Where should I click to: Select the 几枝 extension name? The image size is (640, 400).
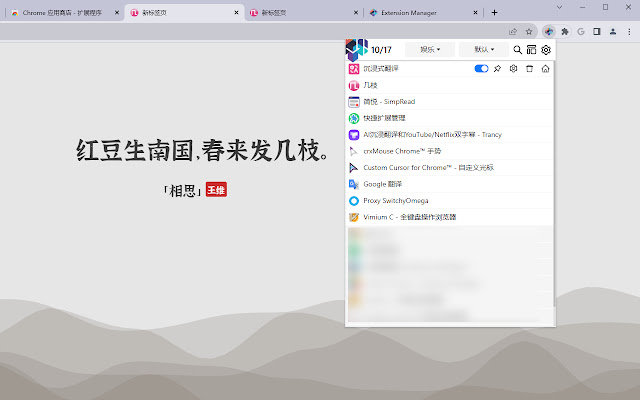(371, 85)
